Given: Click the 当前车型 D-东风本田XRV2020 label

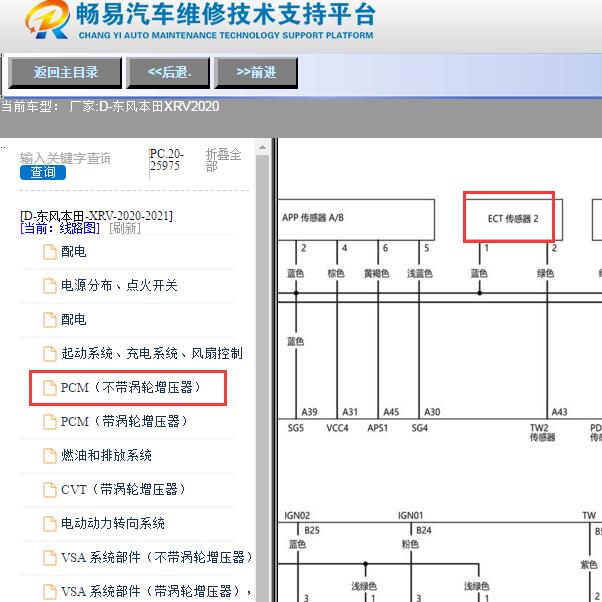Looking at the screenshot, I should click(110, 107).
